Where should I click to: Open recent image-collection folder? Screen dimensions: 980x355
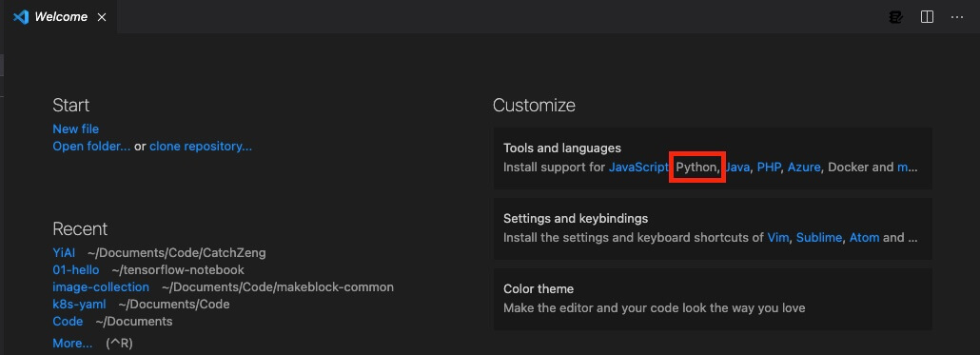coord(101,286)
